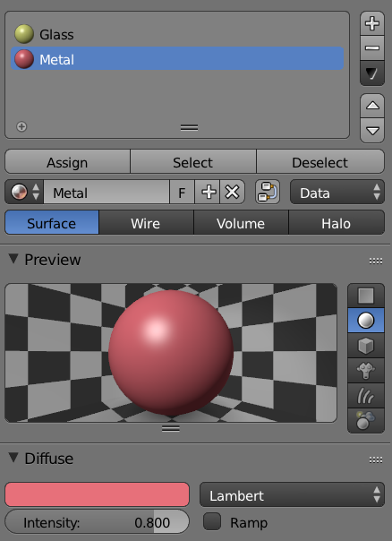Remove the selected material slot with minus icon
The width and height of the screenshot is (392, 541).
(372, 48)
